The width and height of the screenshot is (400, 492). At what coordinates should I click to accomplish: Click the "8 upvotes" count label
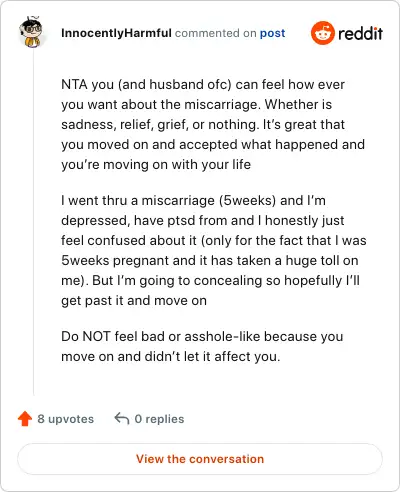point(65,419)
